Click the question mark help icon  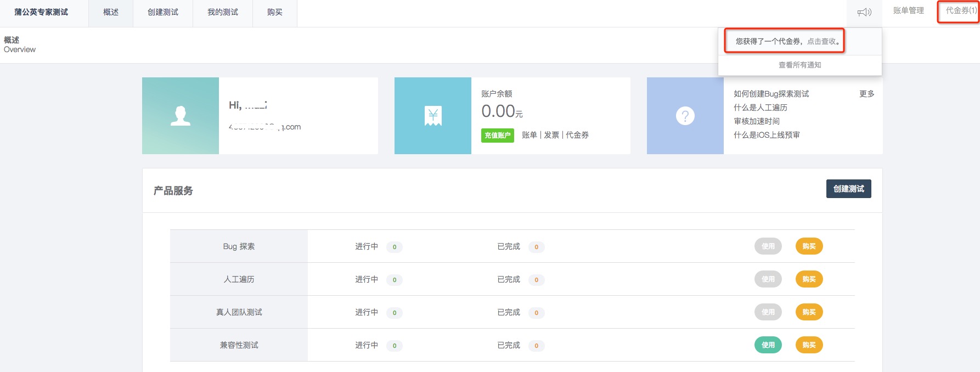click(x=685, y=116)
